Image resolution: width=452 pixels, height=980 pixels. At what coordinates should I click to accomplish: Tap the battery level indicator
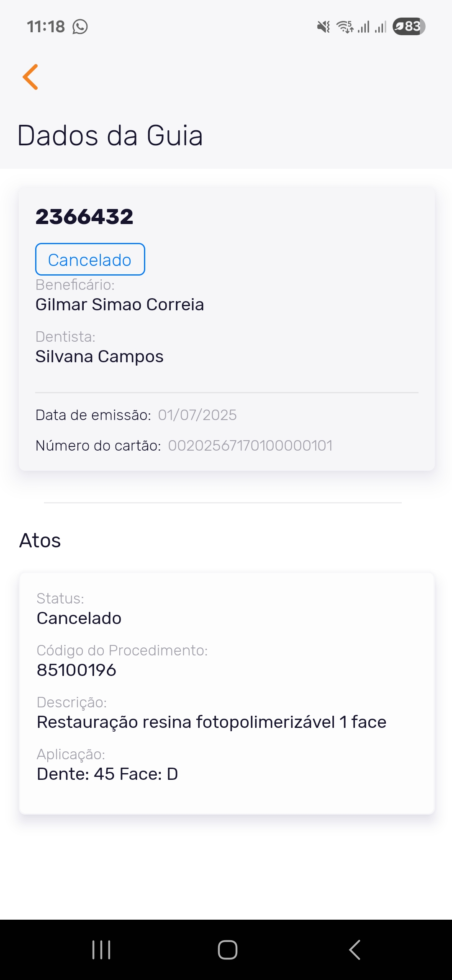[409, 26]
